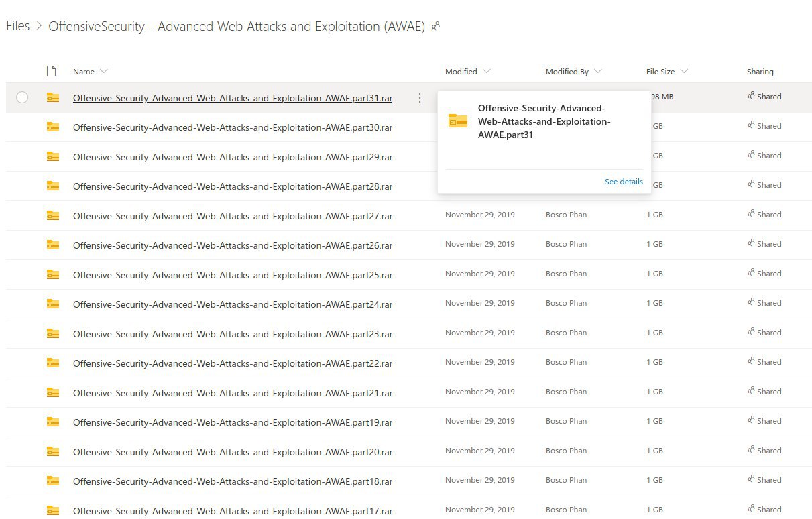Image resolution: width=812 pixels, height=519 pixels.
Task: Click the archive icon for part27.rar
Action: (x=53, y=215)
